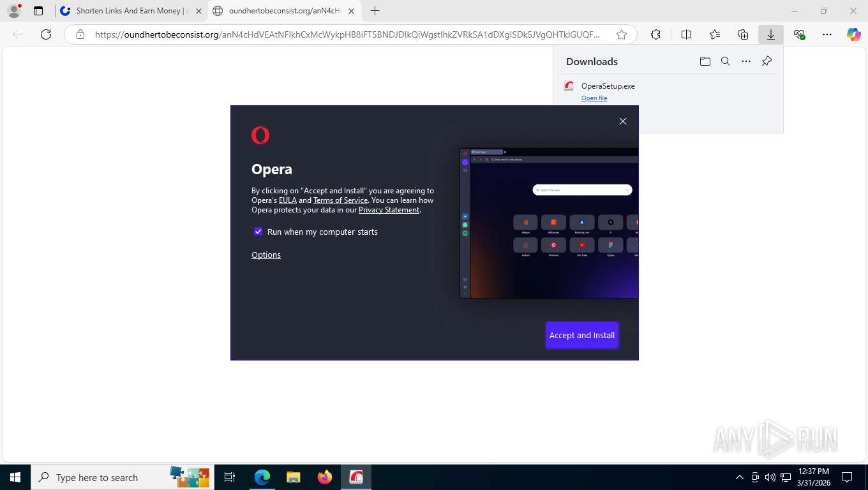
Task: Open a new browser tab
Action: coord(375,11)
